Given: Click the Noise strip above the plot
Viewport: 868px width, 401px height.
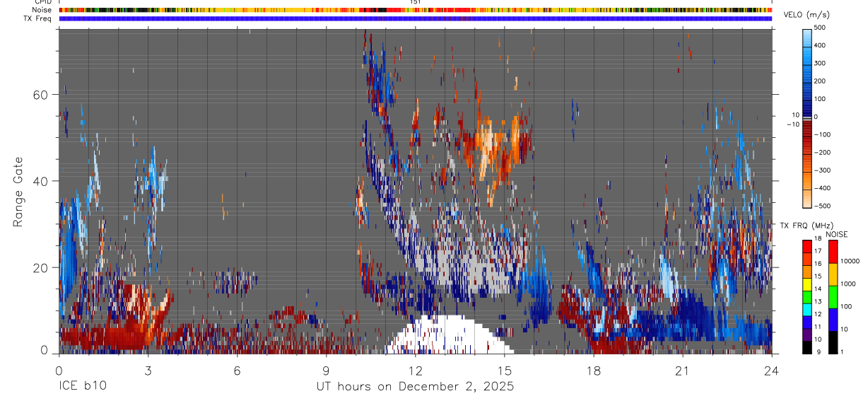Looking at the screenshot, I should 416,11.
